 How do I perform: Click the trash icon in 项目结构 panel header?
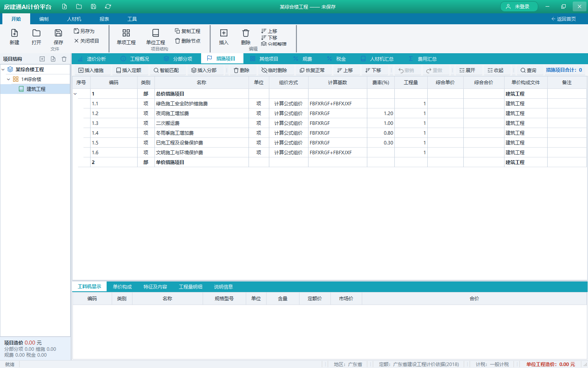tap(64, 59)
